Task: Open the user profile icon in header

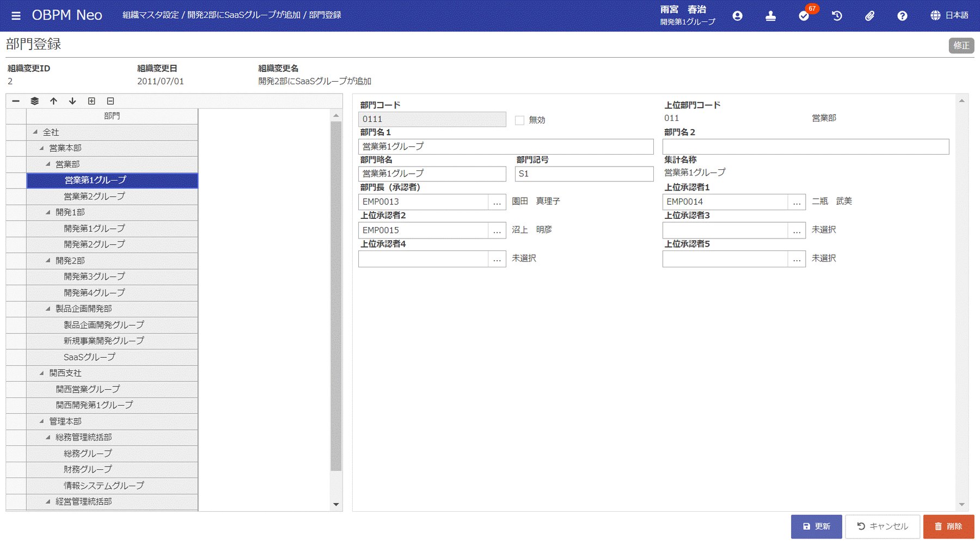Action: 738,16
